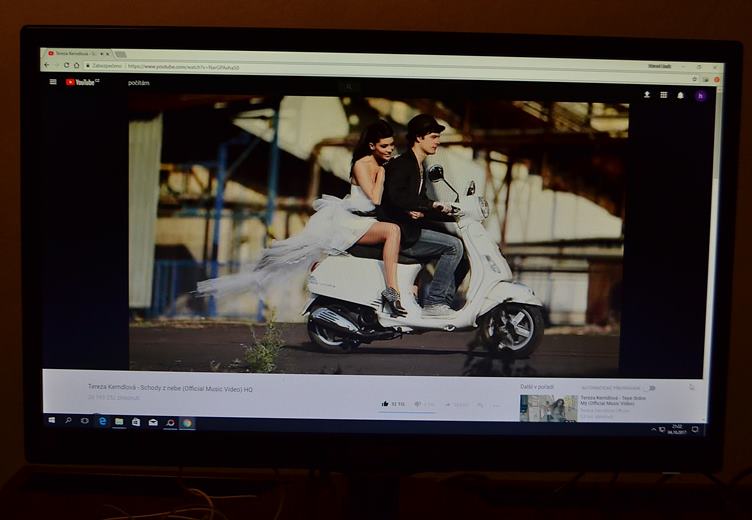This screenshot has width=752, height=520.
Task: Open the taskbar clock and date
Action: pyautogui.click(x=677, y=429)
